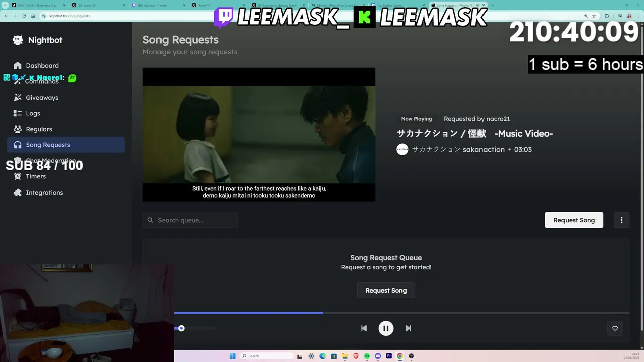Screen dimensions: 644x362
Task: Click the 'Now Playing' badge
Action: coord(417,119)
